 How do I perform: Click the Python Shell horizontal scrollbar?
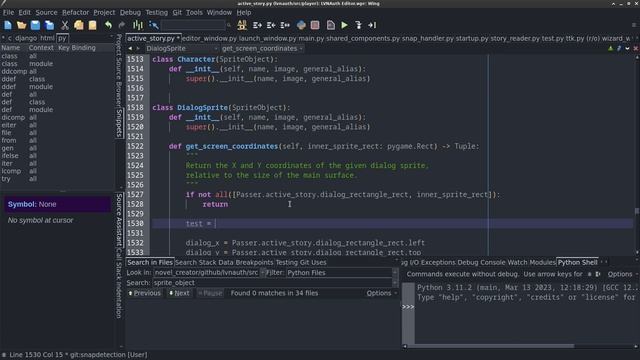[x=490, y=346]
